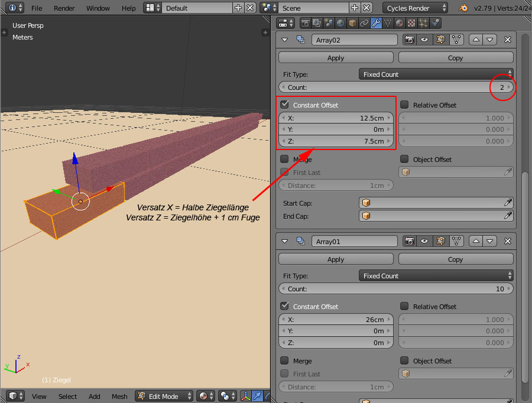Open the World properties tab (globe icon)
Image resolution: width=532 pixels, height=403 pixels.
pos(340,23)
